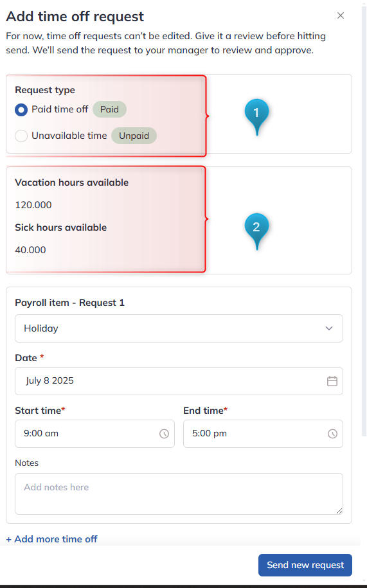This screenshot has width=367, height=588.
Task: Close the Add time off request dialog
Action: [x=341, y=15]
